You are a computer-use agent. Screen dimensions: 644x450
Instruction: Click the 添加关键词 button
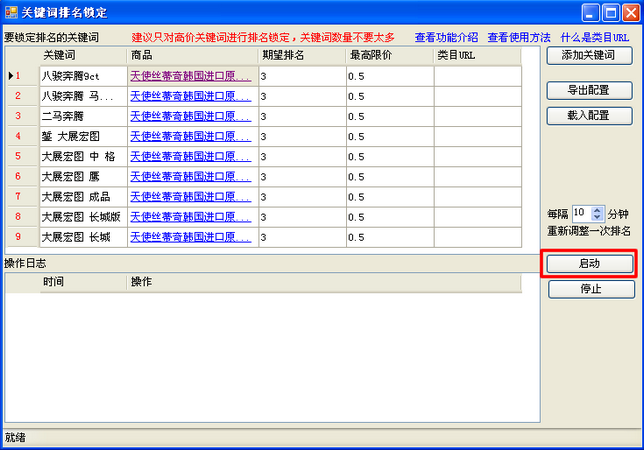[590, 56]
